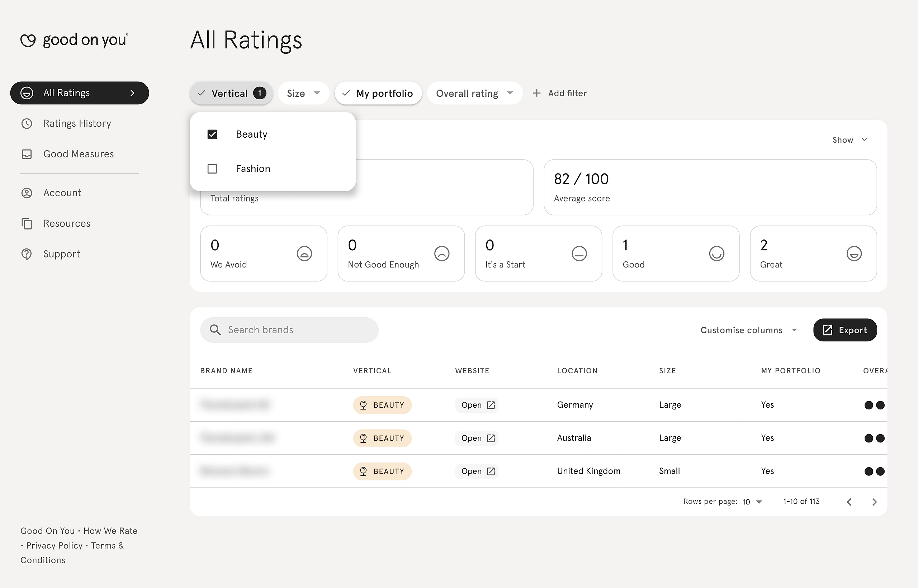Click the Not Good Enough frowning face icon
The height and width of the screenshot is (588, 918).
coord(442,253)
